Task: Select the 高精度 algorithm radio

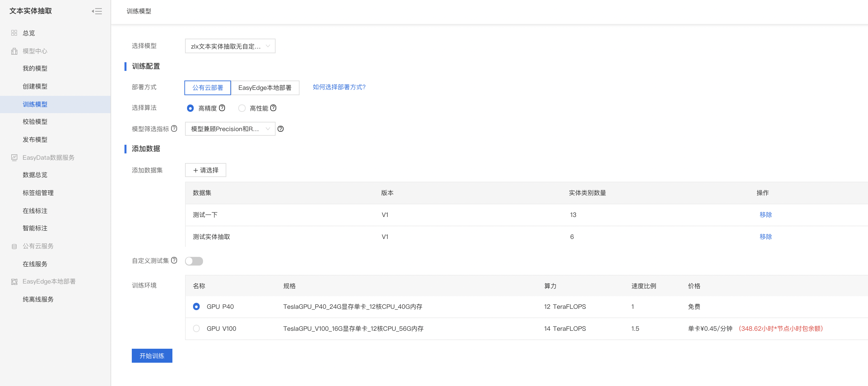Action: click(x=190, y=108)
